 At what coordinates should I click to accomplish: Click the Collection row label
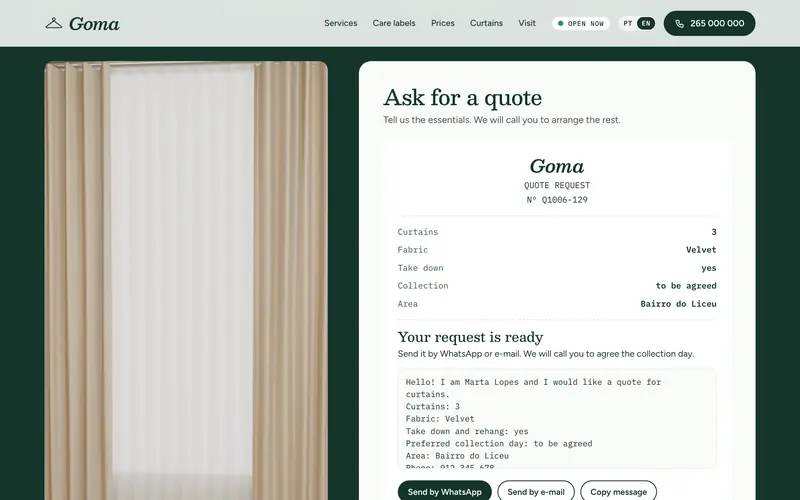pyautogui.click(x=422, y=286)
